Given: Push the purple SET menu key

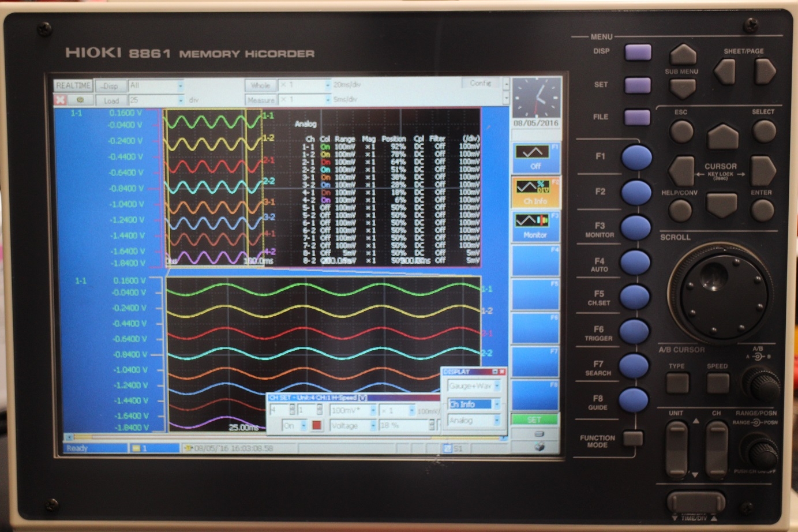Looking at the screenshot, I should coord(638,85).
